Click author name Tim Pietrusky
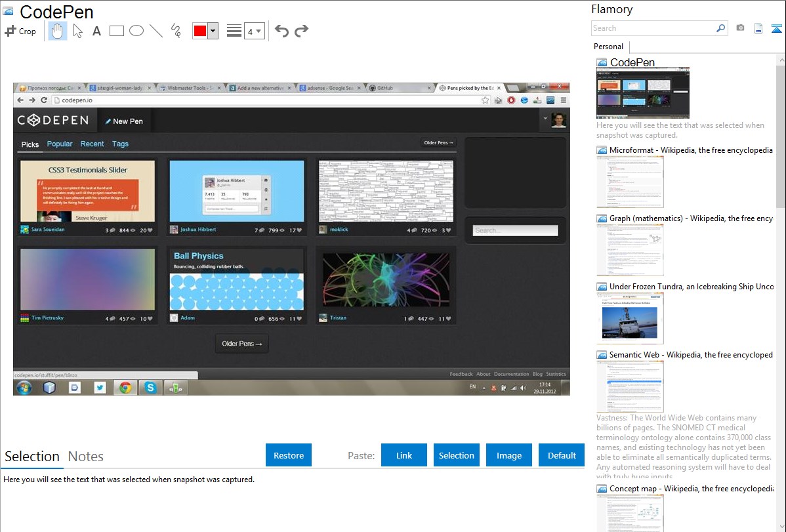This screenshot has height=532, width=786. 48,318
